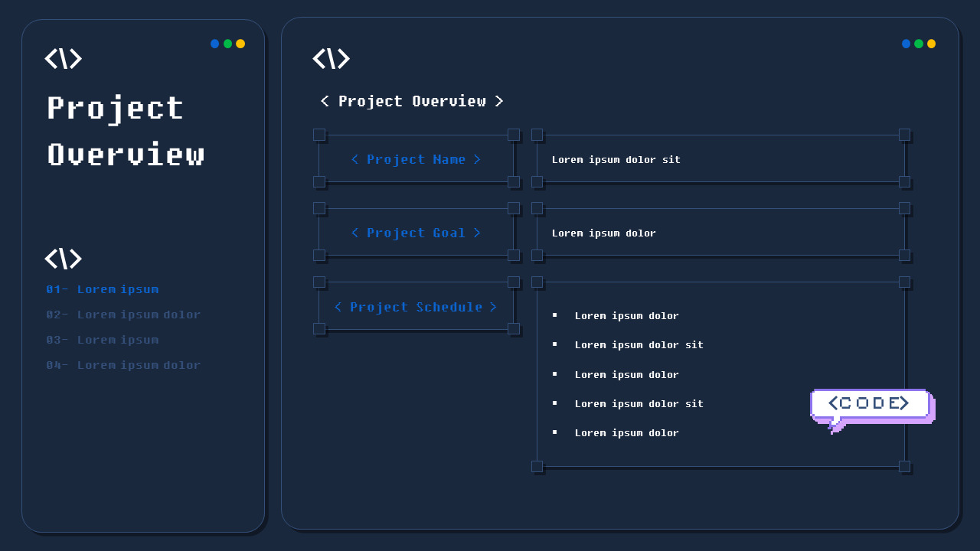Viewport: 980px width, 551px height.
Task: Click the green dot on the right panel
Action: pyautogui.click(x=918, y=44)
